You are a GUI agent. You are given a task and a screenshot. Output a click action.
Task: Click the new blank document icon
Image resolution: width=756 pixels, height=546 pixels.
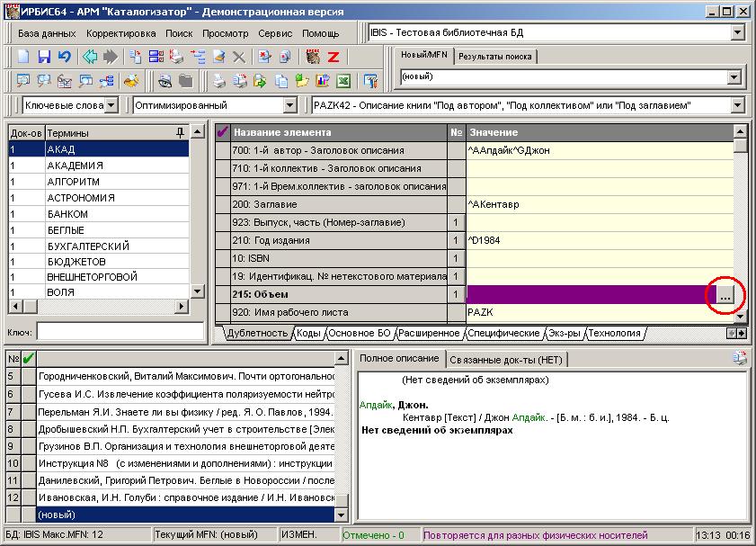point(24,57)
